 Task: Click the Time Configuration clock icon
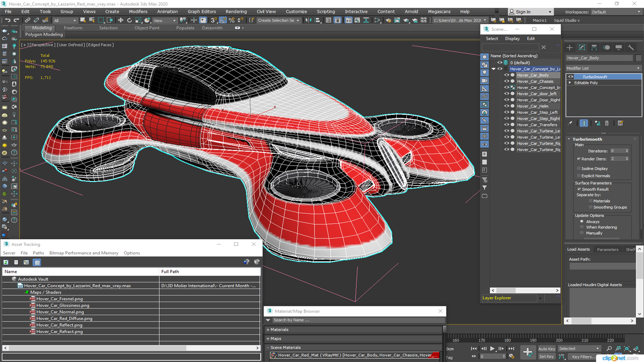511,356
